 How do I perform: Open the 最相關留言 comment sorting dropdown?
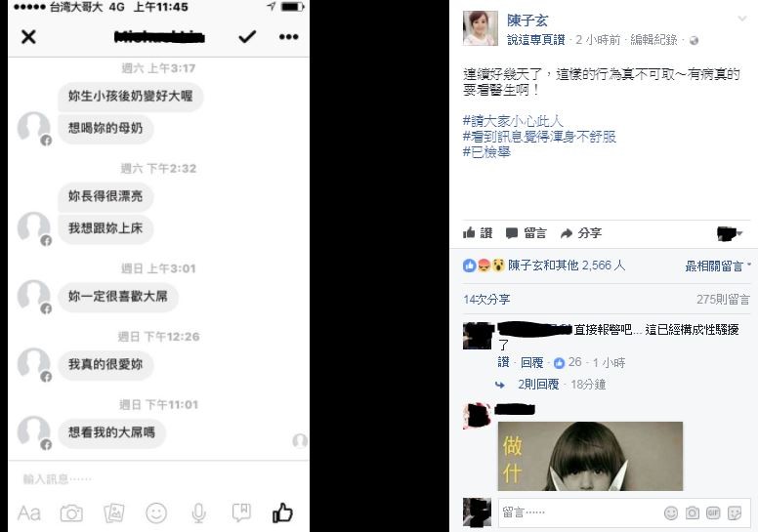pos(718,266)
